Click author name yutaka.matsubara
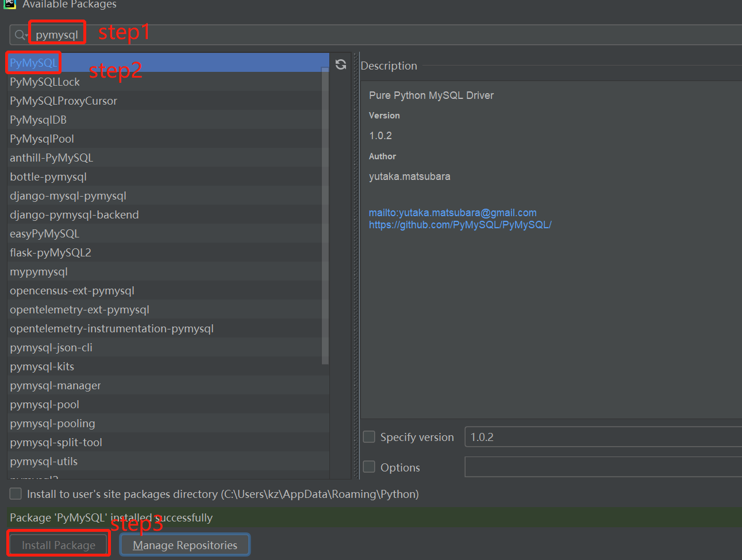This screenshot has height=560, width=742. pos(409,177)
